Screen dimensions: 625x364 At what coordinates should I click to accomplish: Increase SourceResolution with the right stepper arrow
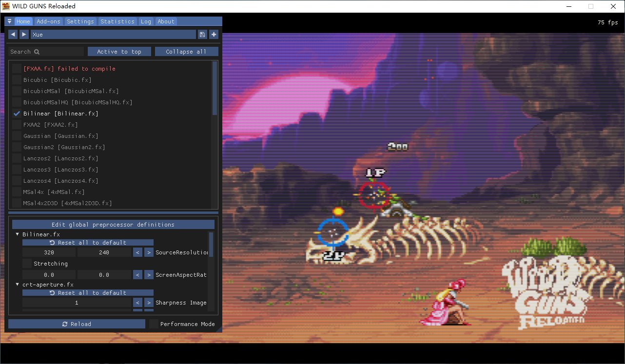[x=149, y=252]
